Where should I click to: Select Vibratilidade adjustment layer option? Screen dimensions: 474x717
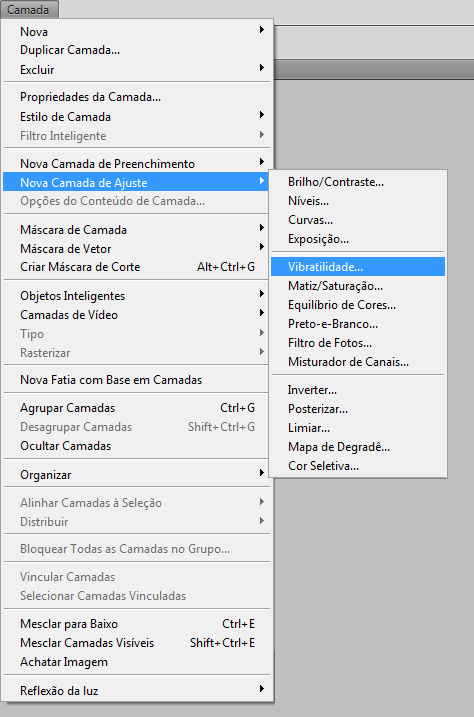tap(357, 267)
